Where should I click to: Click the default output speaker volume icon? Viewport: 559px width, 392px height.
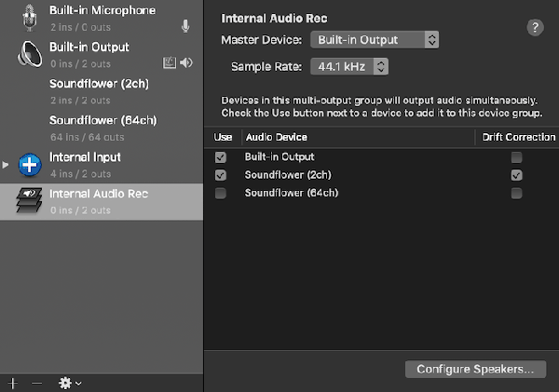pyautogui.click(x=186, y=62)
